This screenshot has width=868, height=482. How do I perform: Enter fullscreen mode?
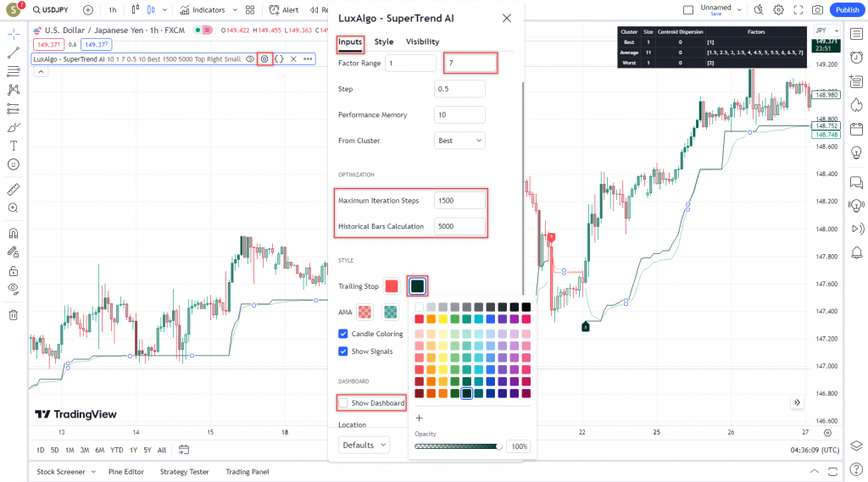(798, 10)
